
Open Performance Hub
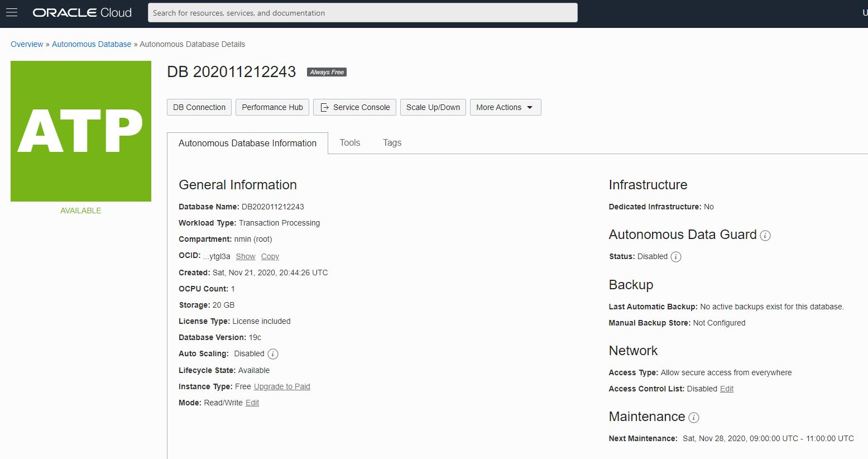[x=272, y=107]
